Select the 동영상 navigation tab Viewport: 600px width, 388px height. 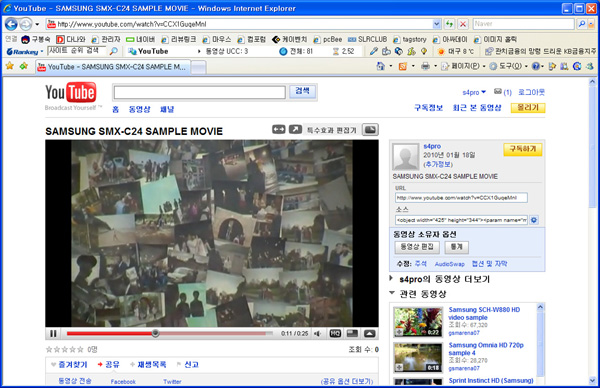[139, 109]
